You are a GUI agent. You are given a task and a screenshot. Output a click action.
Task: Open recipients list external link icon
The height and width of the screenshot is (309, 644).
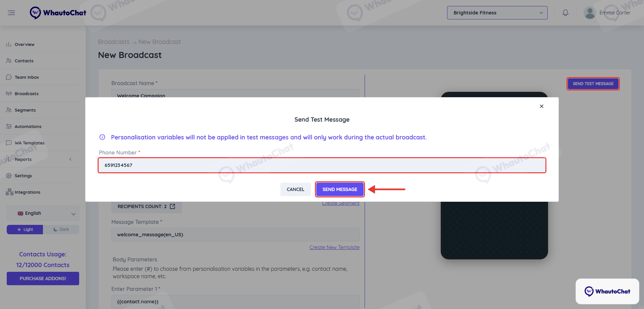coord(172,206)
